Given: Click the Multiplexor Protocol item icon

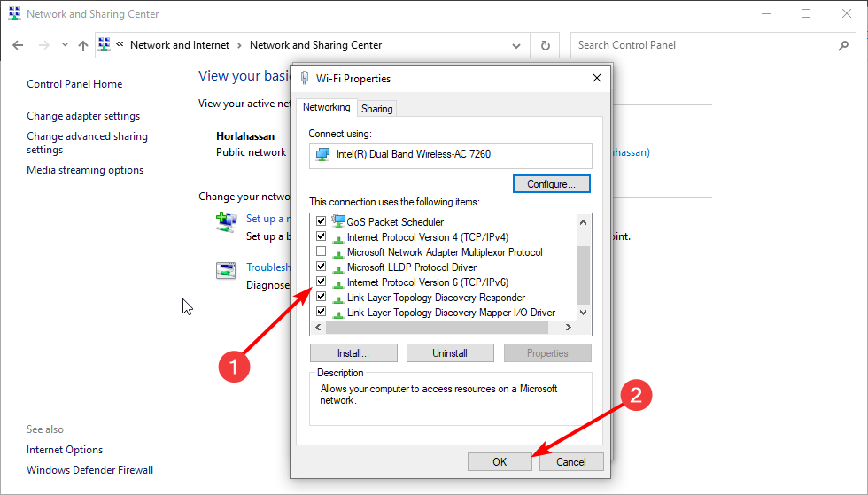Looking at the screenshot, I should point(337,253).
